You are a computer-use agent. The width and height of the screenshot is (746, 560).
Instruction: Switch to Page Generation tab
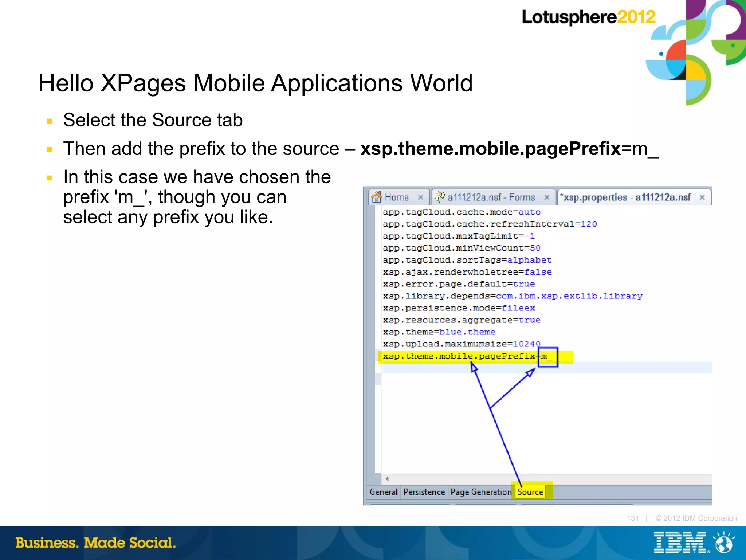click(481, 492)
